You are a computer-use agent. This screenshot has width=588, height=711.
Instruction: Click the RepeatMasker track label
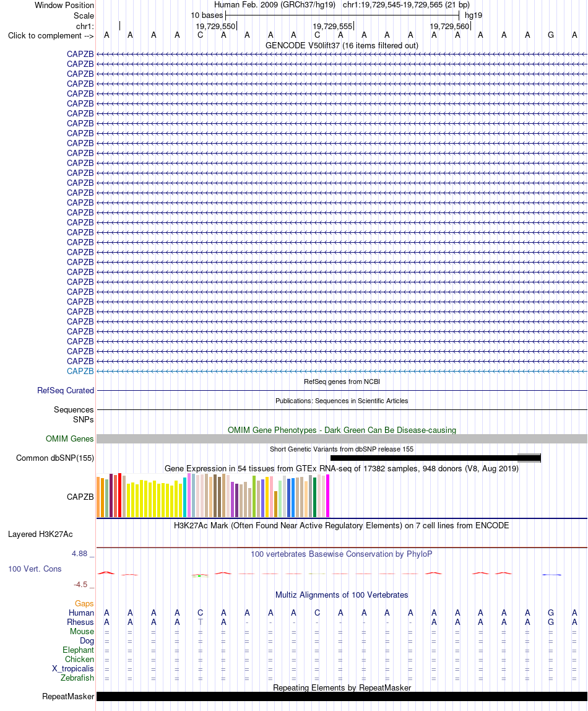tap(68, 697)
